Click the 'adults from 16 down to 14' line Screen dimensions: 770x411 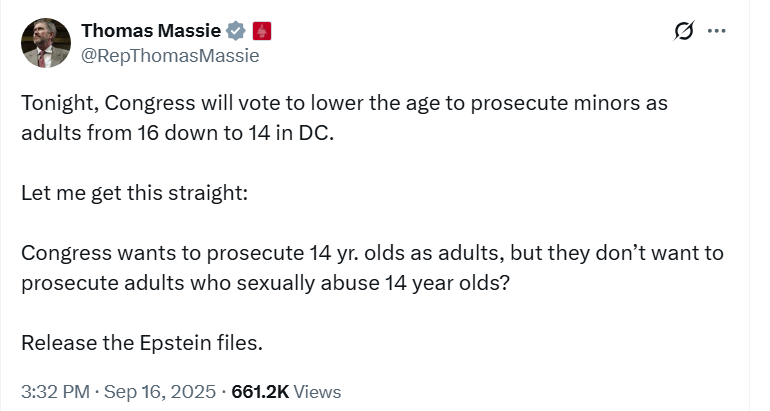177,133
